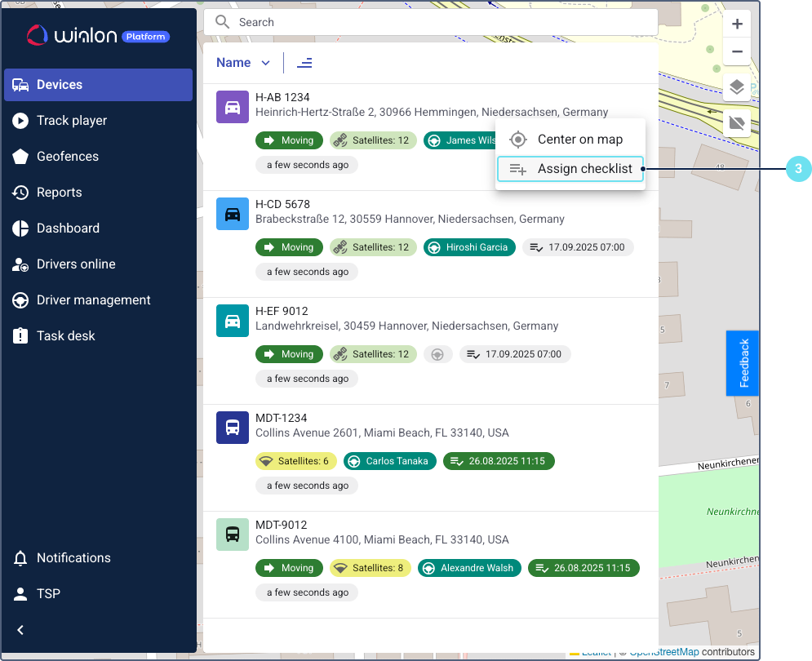The height and width of the screenshot is (661, 812).
Task: Open the OpenStreetMap attribution link
Action: click(x=663, y=652)
